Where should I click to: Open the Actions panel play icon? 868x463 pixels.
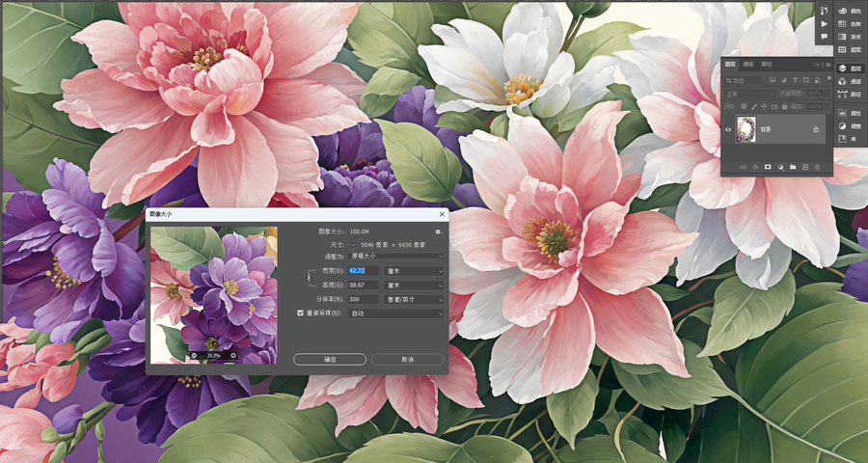[825, 24]
